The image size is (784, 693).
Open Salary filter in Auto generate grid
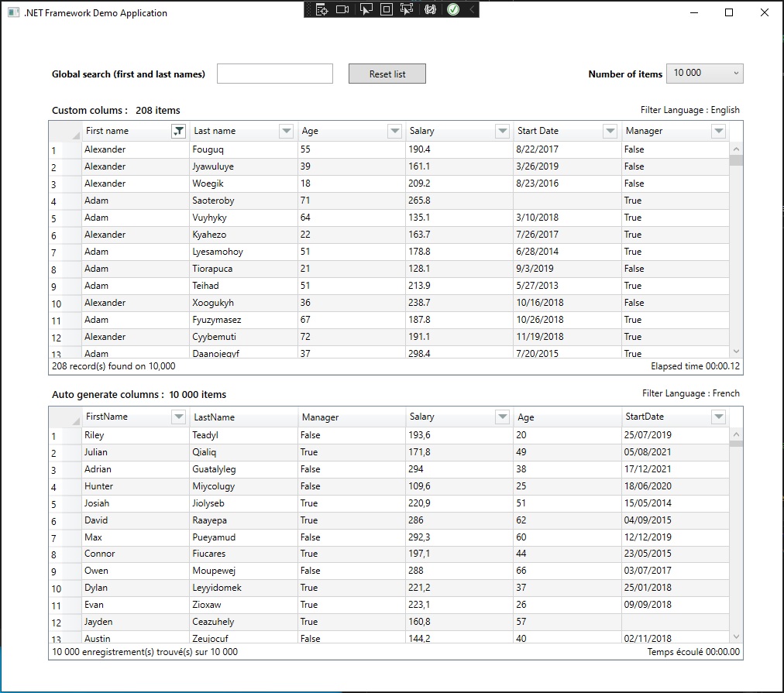pyautogui.click(x=503, y=417)
